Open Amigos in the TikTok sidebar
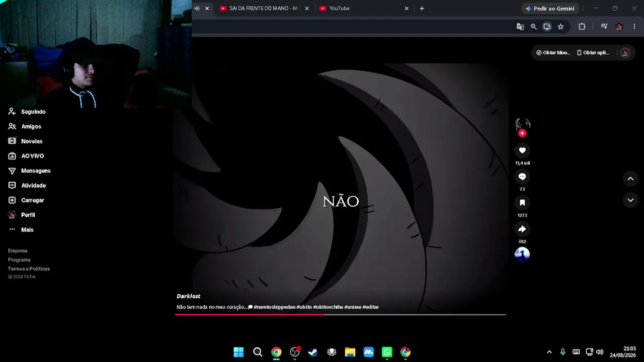This screenshot has width=644, height=362. (25, 127)
